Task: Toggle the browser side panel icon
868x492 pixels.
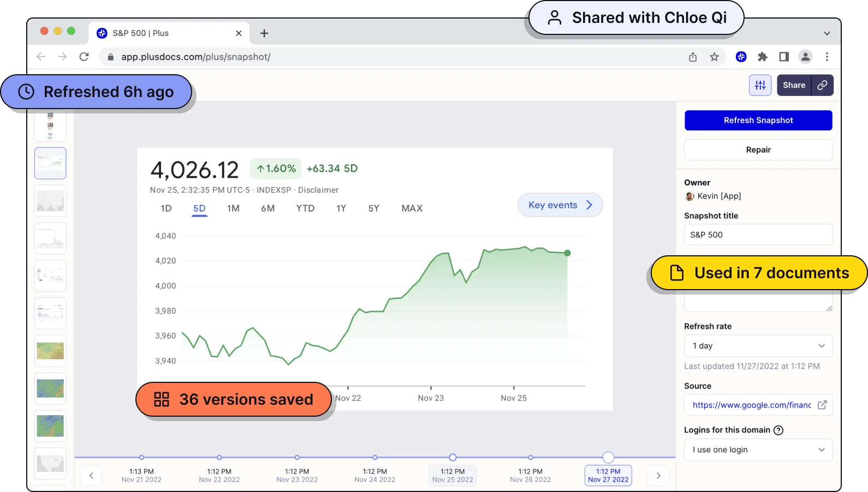Action: tap(784, 57)
